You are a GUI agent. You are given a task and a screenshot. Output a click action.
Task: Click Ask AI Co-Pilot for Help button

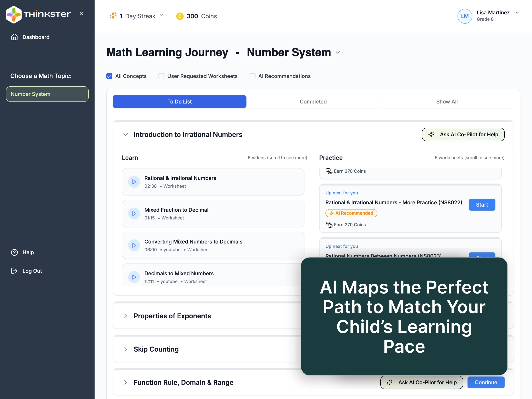click(463, 135)
